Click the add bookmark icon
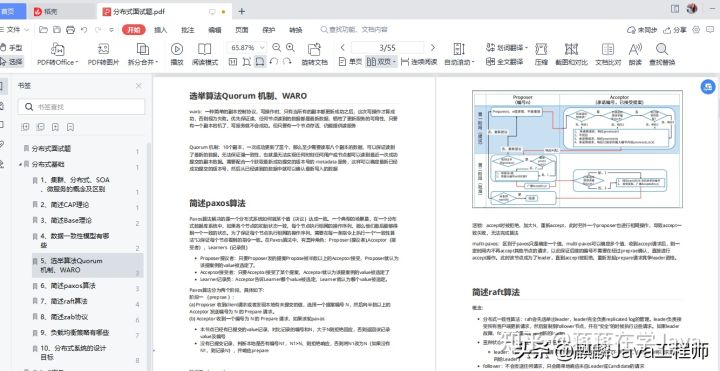The width and height of the screenshot is (720, 371). pyautogui.click(x=55, y=127)
